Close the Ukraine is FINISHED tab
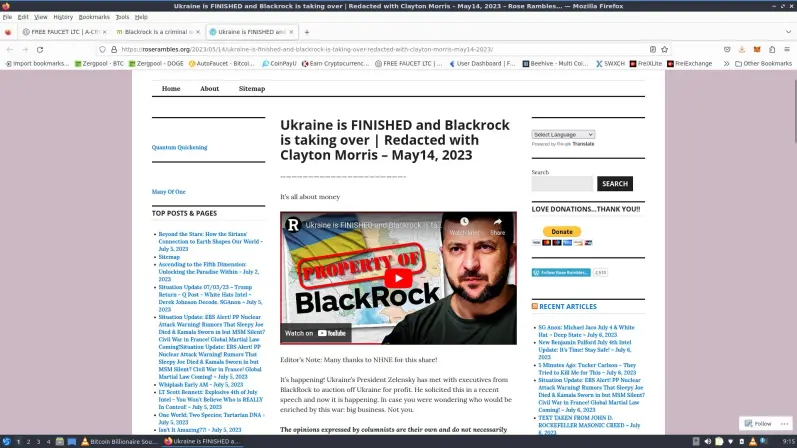The height and width of the screenshot is (448, 797). 291,32
